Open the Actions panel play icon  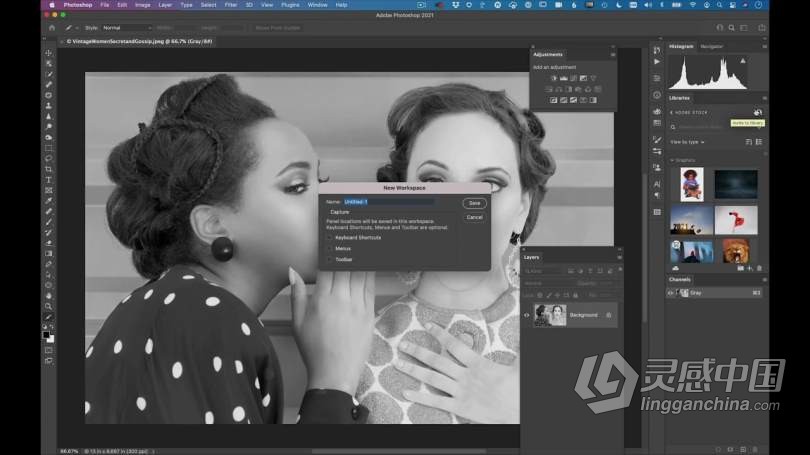coord(657,61)
